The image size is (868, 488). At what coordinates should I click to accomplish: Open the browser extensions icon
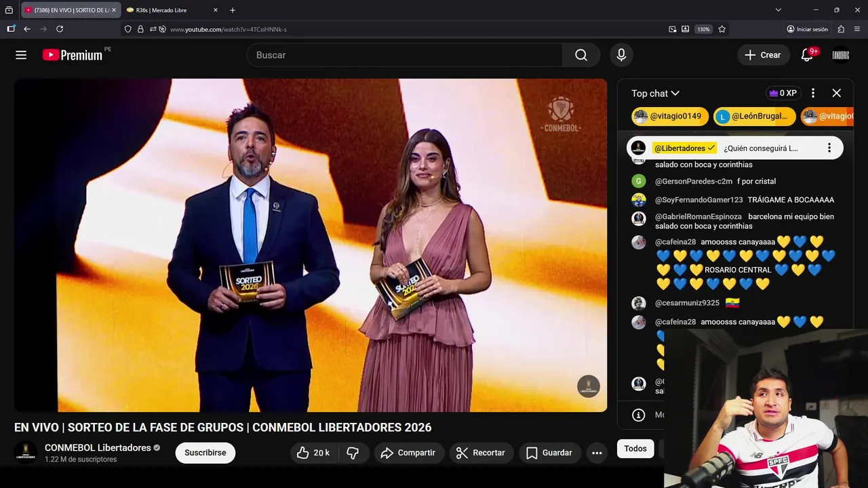[841, 29]
